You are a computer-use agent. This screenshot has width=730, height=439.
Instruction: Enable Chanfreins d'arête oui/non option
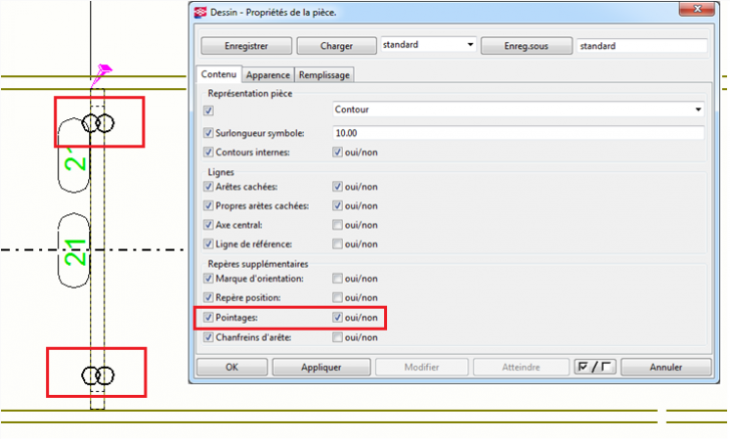click(x=338, y=338)
